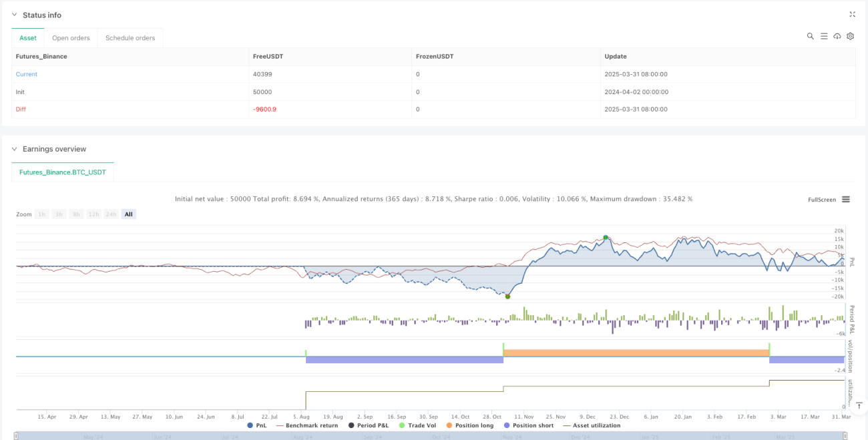Click the 11. Nov x-axis label
This screenshot has height=440, width=868.
click(523, 416)
